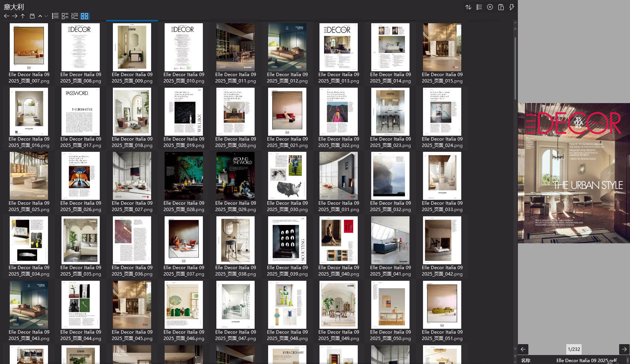Viewport: 630px width, 364px height.
Task: Select thumbnail Elle Decor Italia 09 2025_页面_029.png
Action: [235, 176]
